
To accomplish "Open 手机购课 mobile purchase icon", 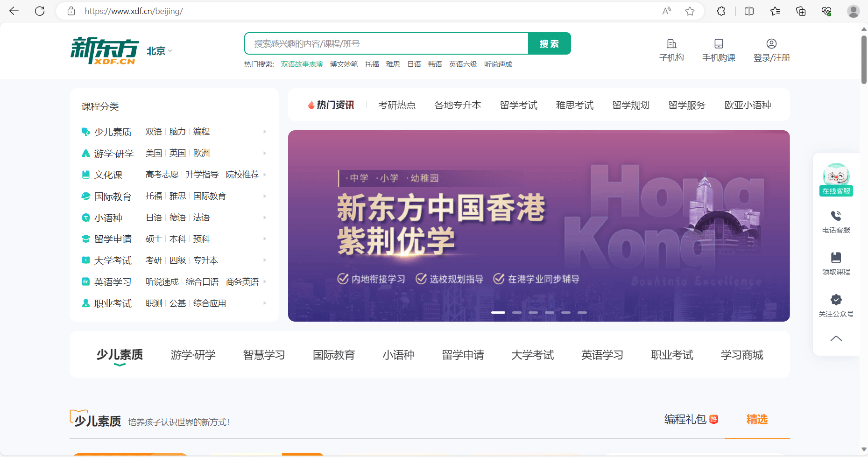I will click(719, 44).
